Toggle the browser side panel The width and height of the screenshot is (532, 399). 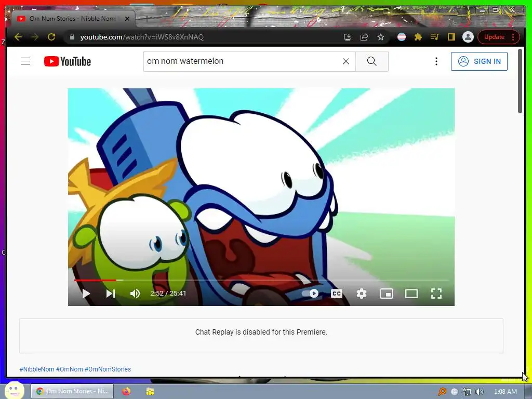click(x=451, y=37)
